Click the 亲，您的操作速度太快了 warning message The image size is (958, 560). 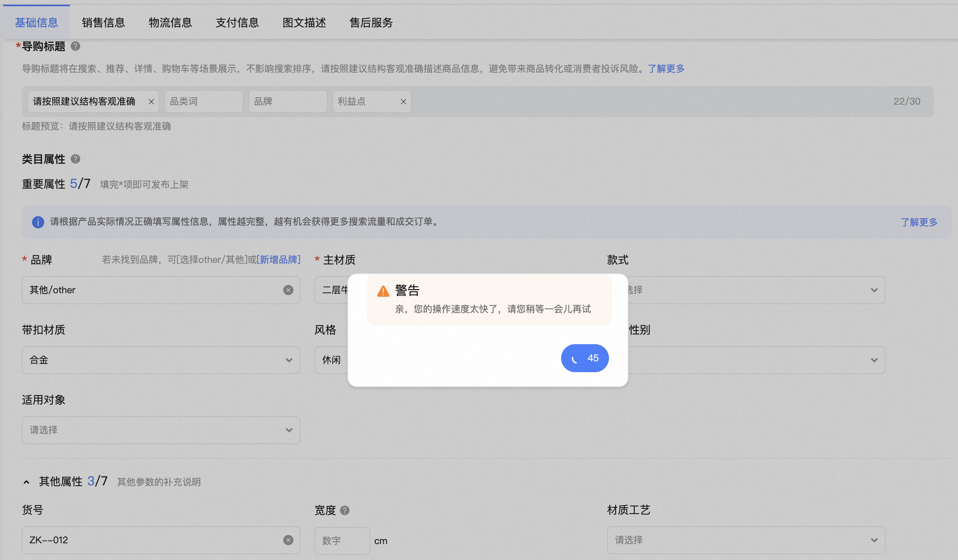pyautogui.click(x=493, y=309)
